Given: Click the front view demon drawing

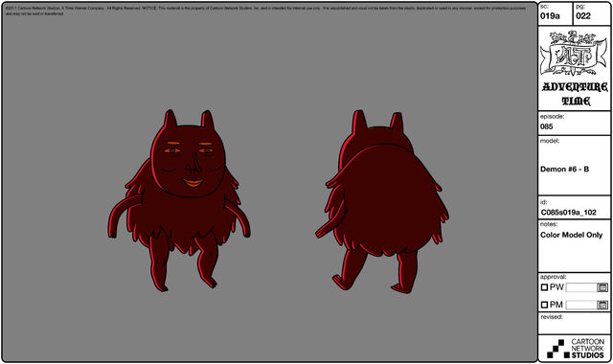Looking at the screenshot, I should [179, 200].
